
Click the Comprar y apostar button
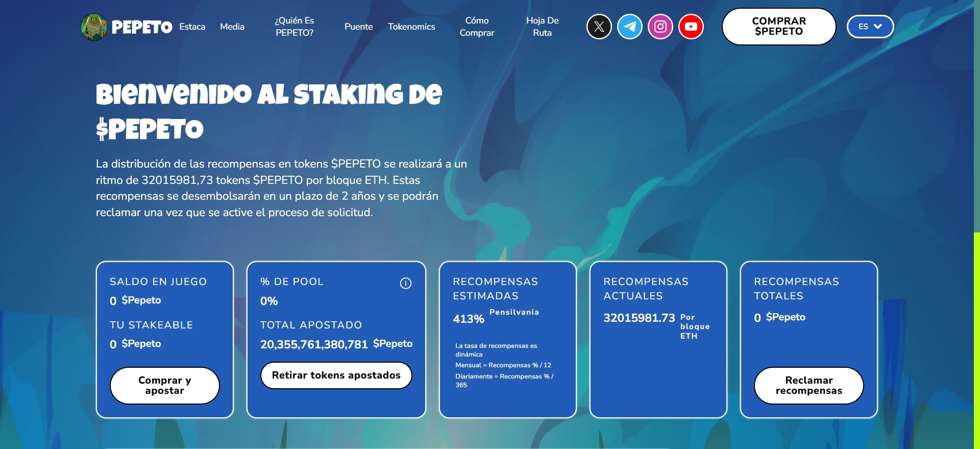(165, 386)
